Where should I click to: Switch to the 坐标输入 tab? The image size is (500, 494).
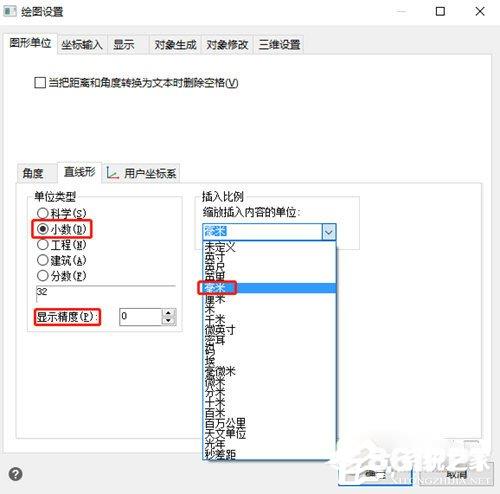click(x=82, y=45)
